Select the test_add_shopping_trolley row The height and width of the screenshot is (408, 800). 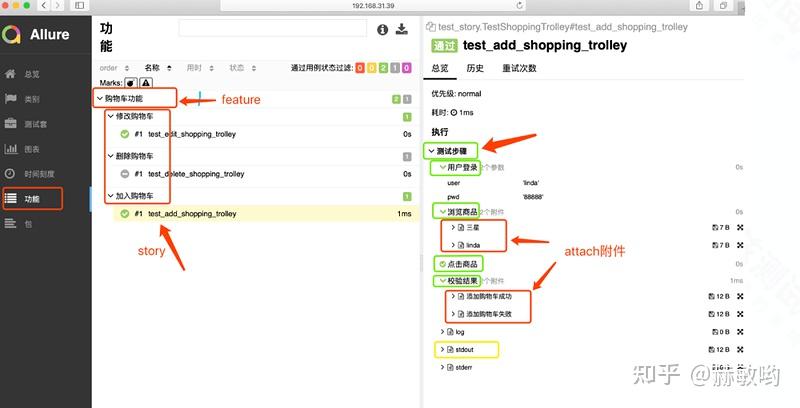click(x=266, y=214)
